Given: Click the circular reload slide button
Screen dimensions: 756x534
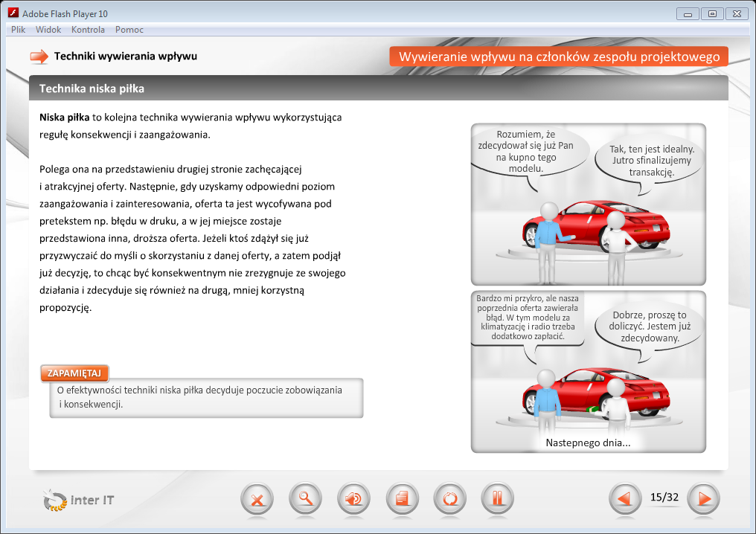Looking at the screenshot, I should 450,498.
